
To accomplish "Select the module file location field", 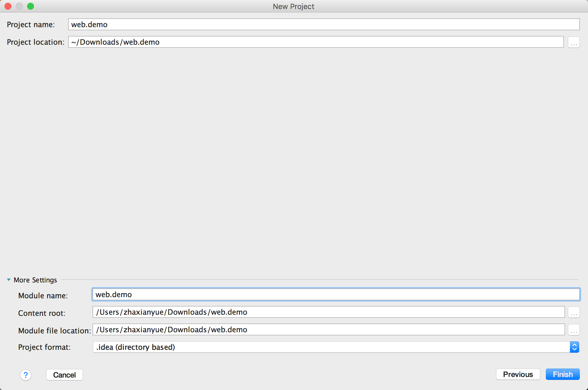I will pyautogui.click(x=329, y=329).
